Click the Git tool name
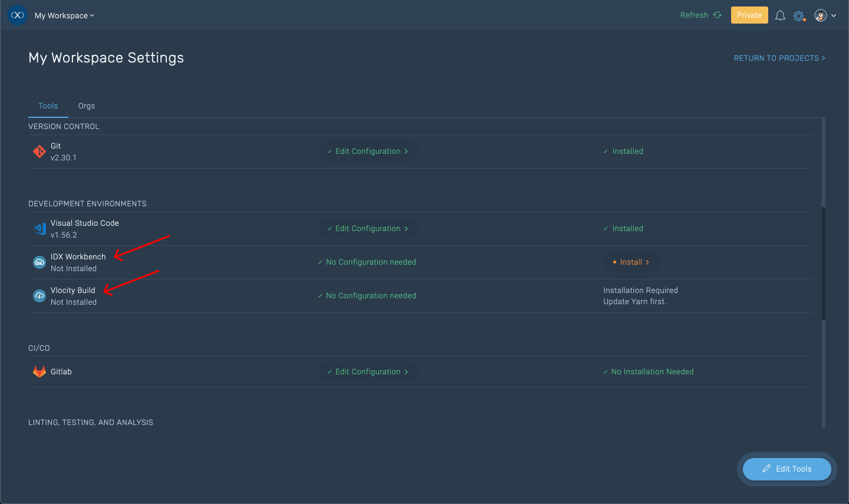The width and height of the screenshot is (849, 504). click(55, 146)
